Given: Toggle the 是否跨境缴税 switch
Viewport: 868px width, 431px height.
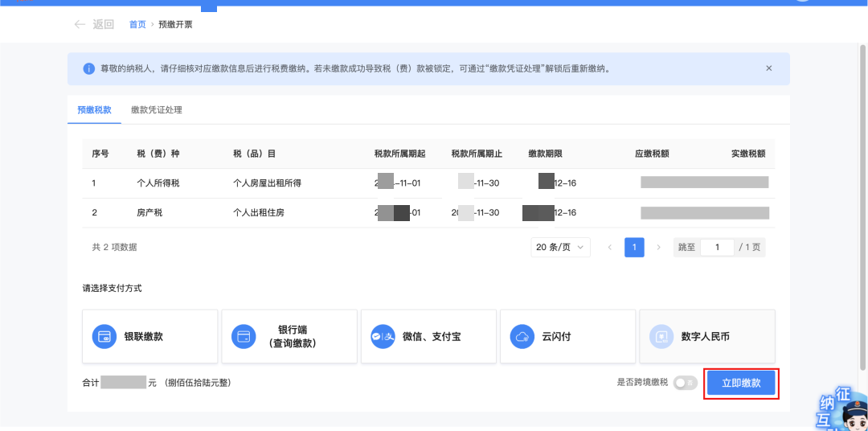Looking at the screenshot, I should click(686, 383).
